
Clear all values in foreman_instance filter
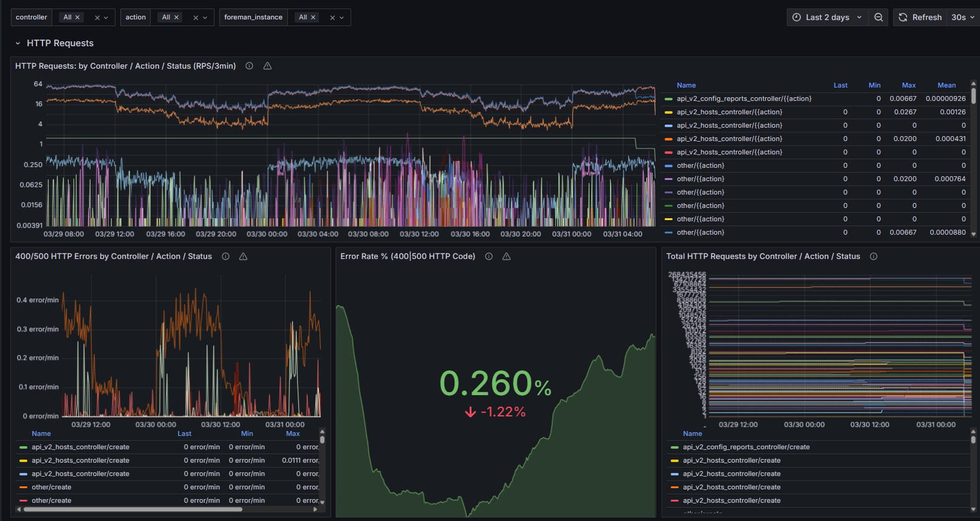coord(332,18)
